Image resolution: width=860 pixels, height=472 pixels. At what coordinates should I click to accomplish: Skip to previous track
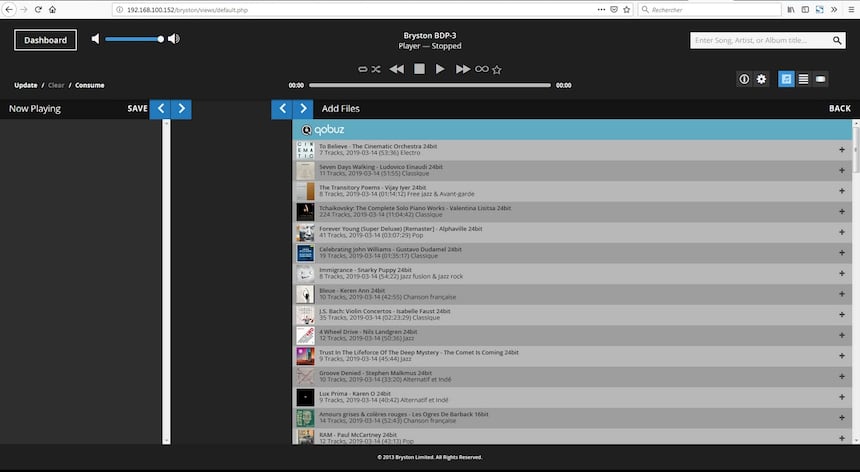click(397, 69)
